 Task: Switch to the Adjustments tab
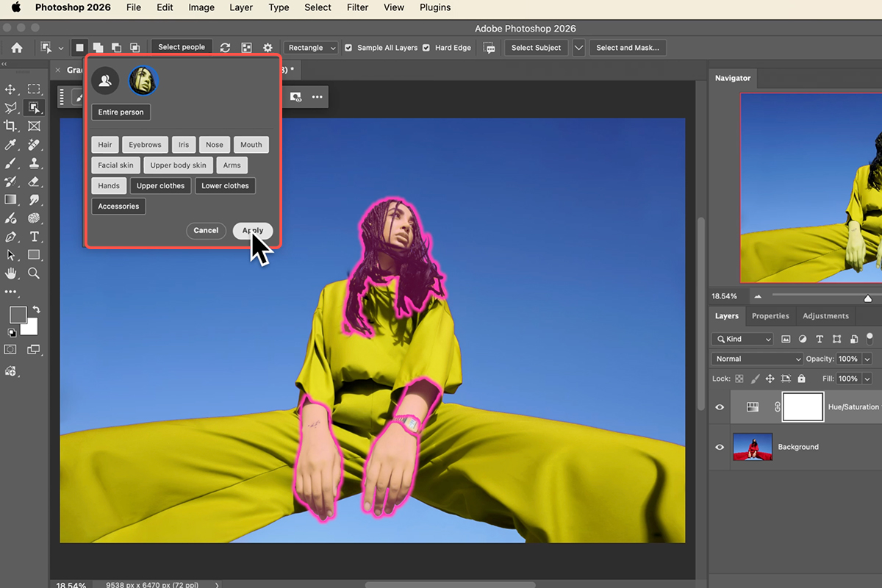[x=825, y=316]
